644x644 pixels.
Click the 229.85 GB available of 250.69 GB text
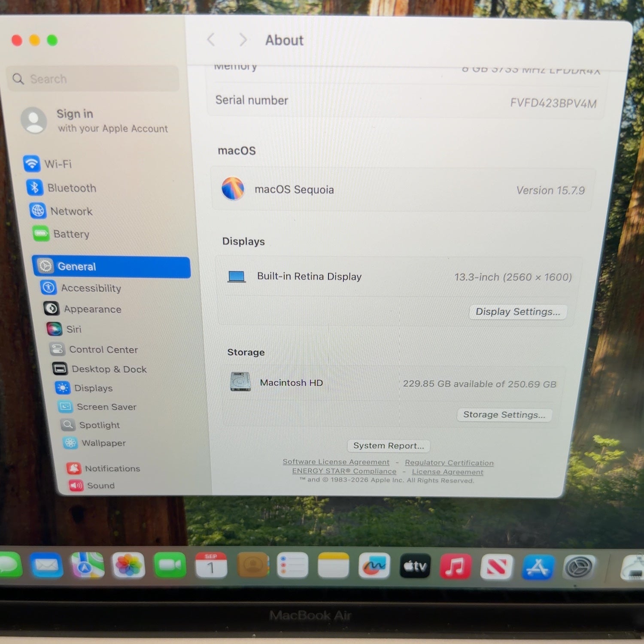point(480,384)
